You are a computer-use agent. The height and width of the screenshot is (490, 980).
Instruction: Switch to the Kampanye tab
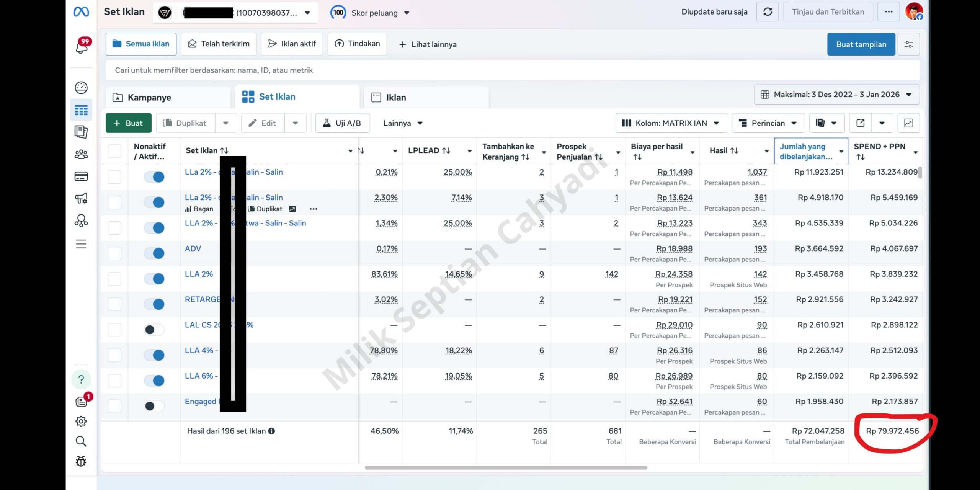pos(149,97)
